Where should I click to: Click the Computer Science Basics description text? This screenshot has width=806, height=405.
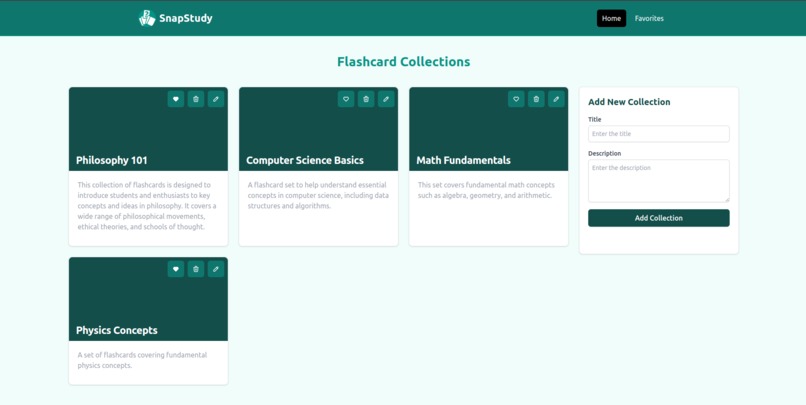click(x=318, y=195)
